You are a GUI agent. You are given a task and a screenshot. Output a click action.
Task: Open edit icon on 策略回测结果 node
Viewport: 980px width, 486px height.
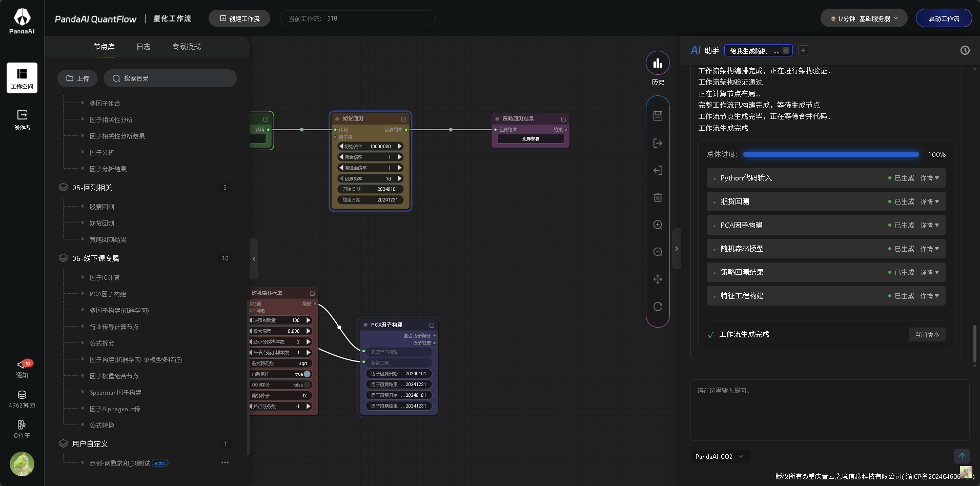pyautogui.click(x=563, y=119)
